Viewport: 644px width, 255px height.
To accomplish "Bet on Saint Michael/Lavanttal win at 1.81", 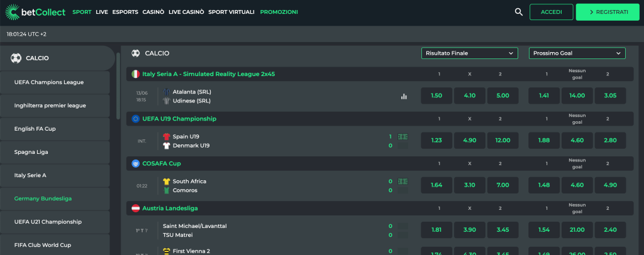I will click(436, 230).
